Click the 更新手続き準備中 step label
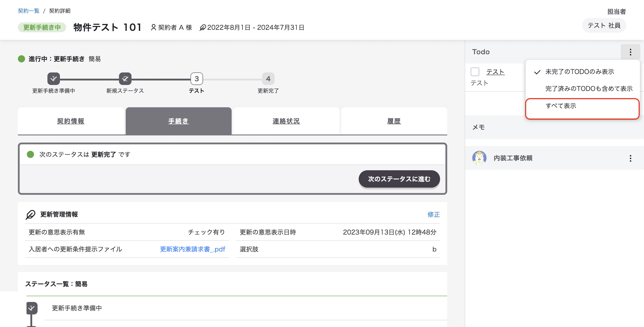The width and height of the screenshot is (644, 327). [53, 91]
